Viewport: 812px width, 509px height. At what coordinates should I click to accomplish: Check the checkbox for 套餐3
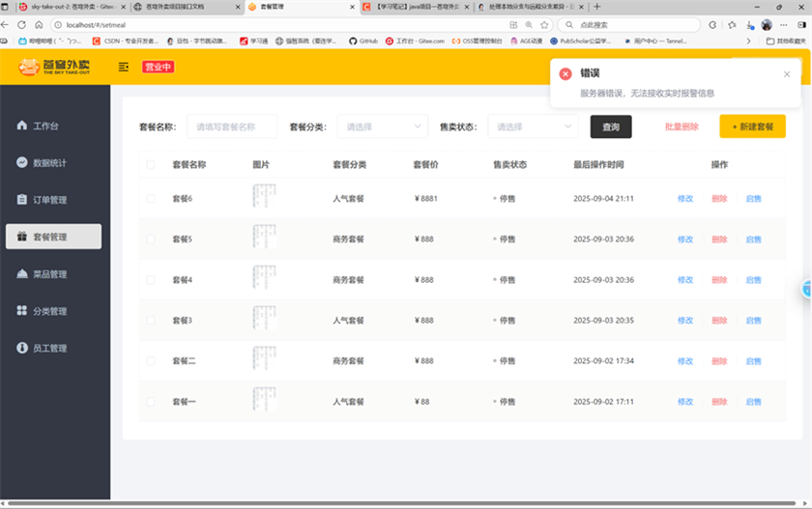tap(151, 321)
